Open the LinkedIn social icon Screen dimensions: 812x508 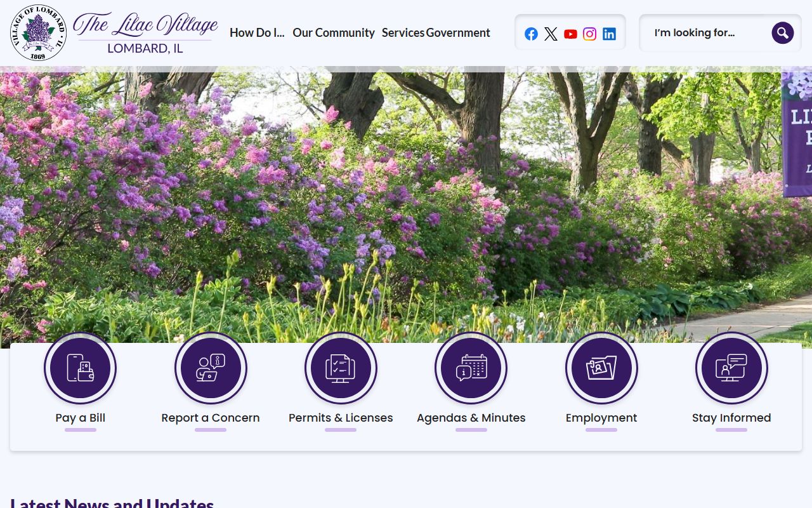tap(609, 34)
